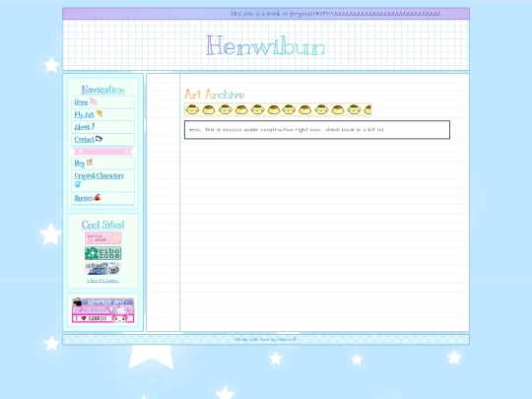Visit the Contact page link
This screenshot has height=399, width=532.
pyautogui.click(x=84, y=140)
